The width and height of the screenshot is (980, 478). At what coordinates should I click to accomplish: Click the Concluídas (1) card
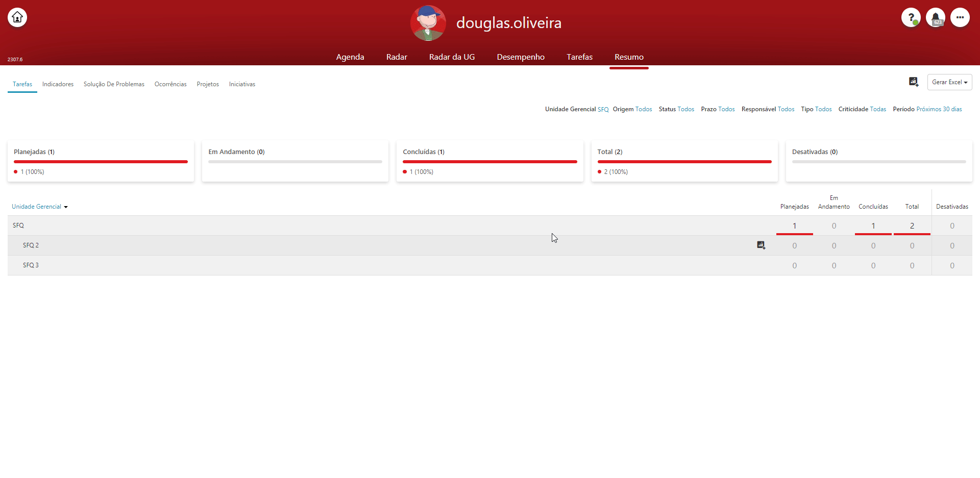[x=489, y=161]
